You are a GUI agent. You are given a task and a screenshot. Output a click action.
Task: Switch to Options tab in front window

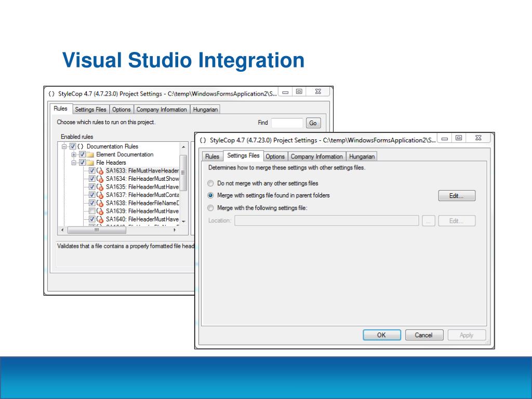click(275, 156)
